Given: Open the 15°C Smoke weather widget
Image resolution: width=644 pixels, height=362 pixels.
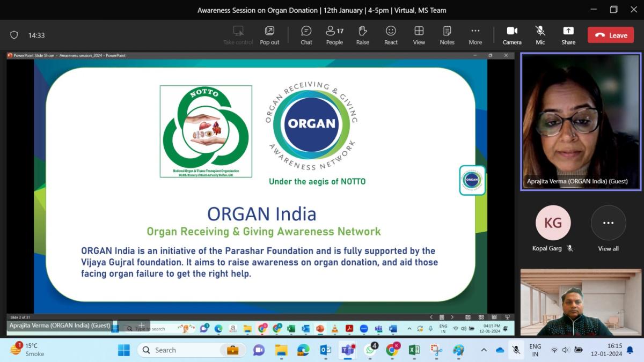Looking at the screenshot, I should [27, 350].
